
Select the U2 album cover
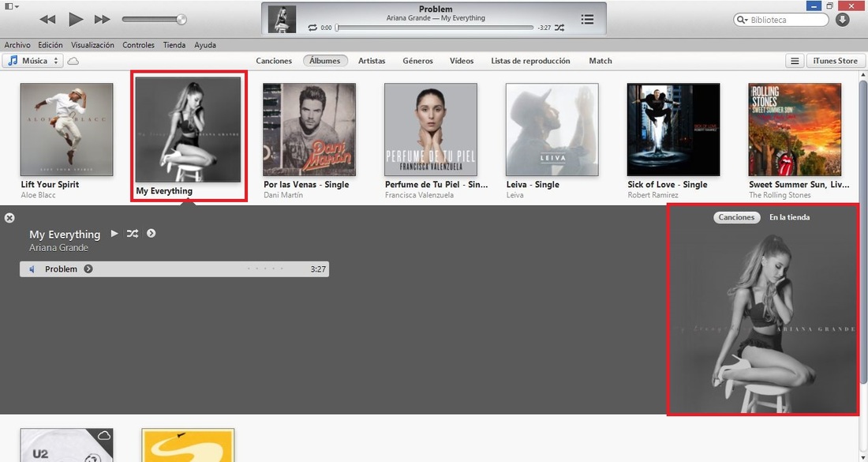pyautogui.click(x=66, y=445)
